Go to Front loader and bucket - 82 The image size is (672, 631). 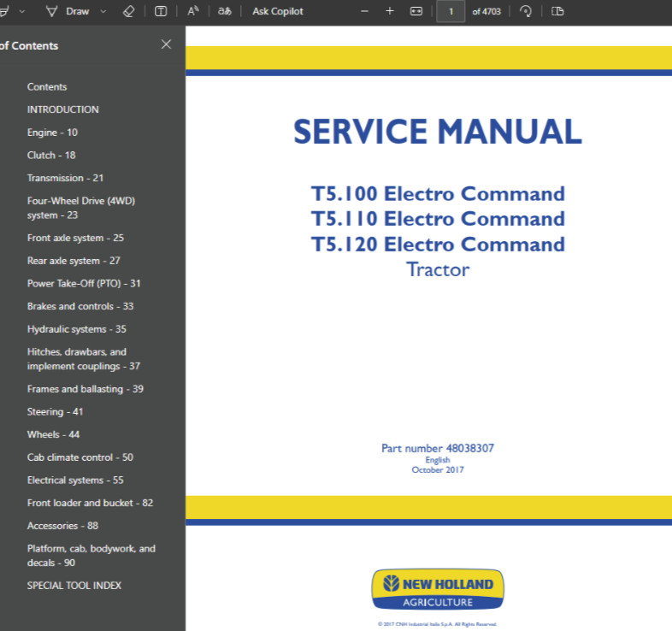(x=90, y=503)
